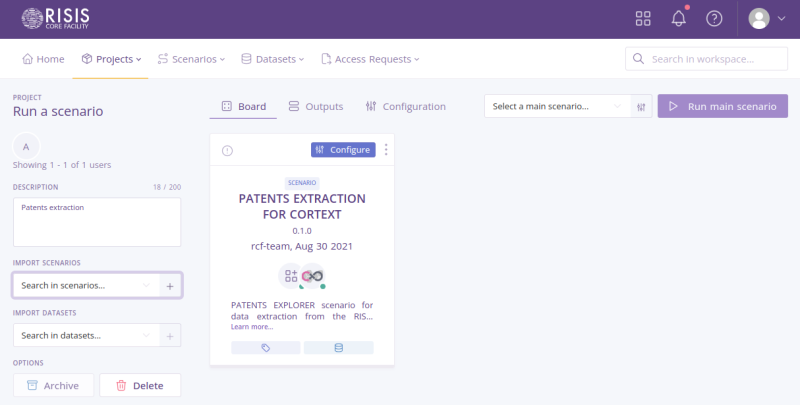Click the Configure button on scenario card
800x405 pixels.
click(343, 150)
